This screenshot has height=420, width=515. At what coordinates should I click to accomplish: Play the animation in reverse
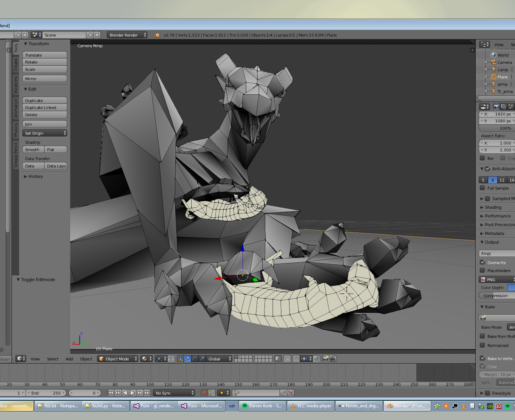tap(125, 393)
